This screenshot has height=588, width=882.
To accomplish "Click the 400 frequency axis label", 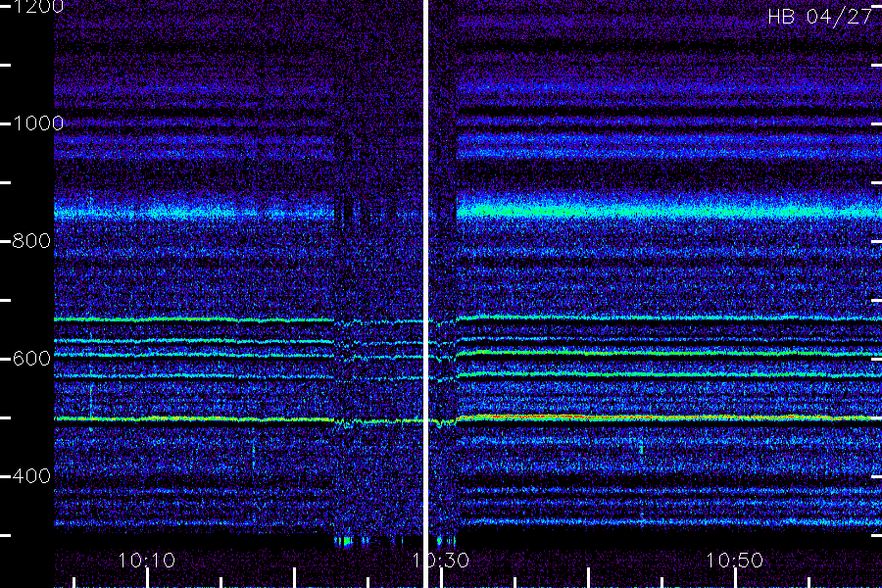I will pyautogui.click(x=31, y=476).
